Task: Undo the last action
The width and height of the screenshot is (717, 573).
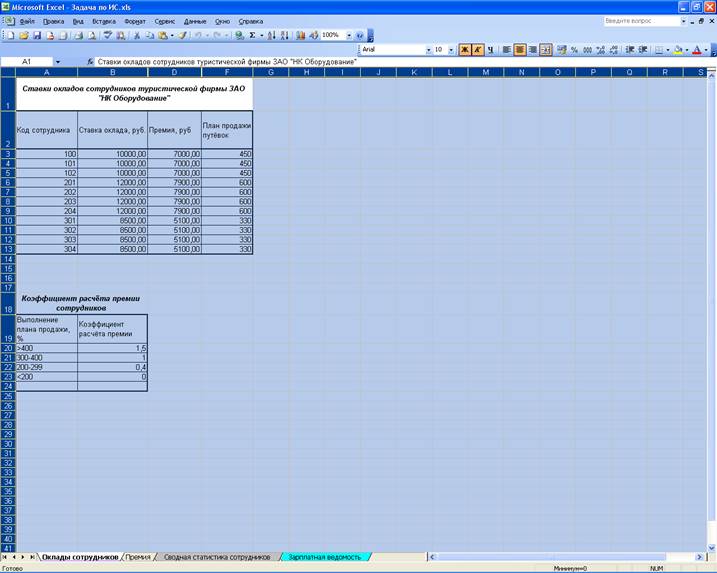Action: click(198, 35)
